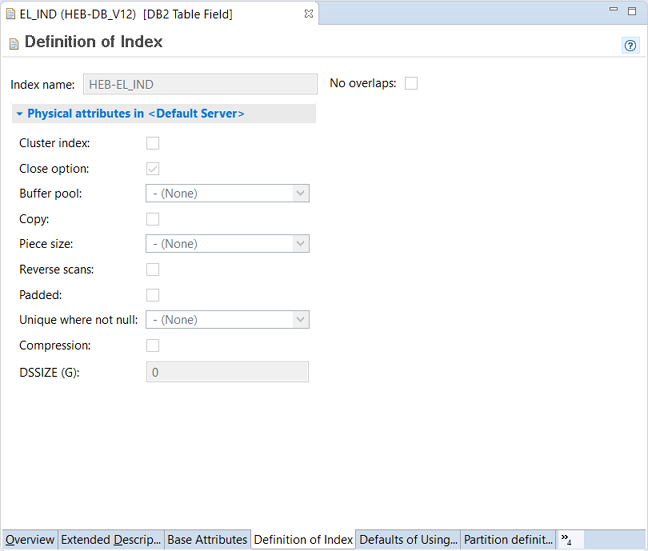Open the Base Attributes tab
The height and width of the screenshot is (551, 648).
(207, 540)
